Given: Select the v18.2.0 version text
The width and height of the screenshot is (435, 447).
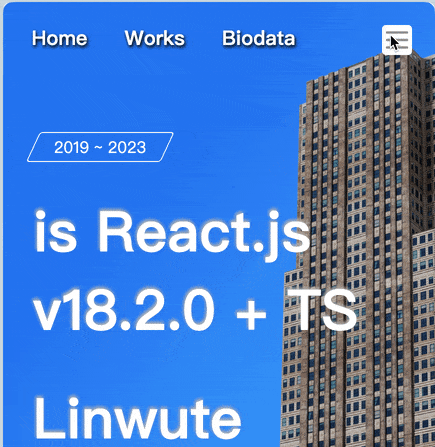Looking at the screenshot, I should pyautogui.click(x=124, y=310).
